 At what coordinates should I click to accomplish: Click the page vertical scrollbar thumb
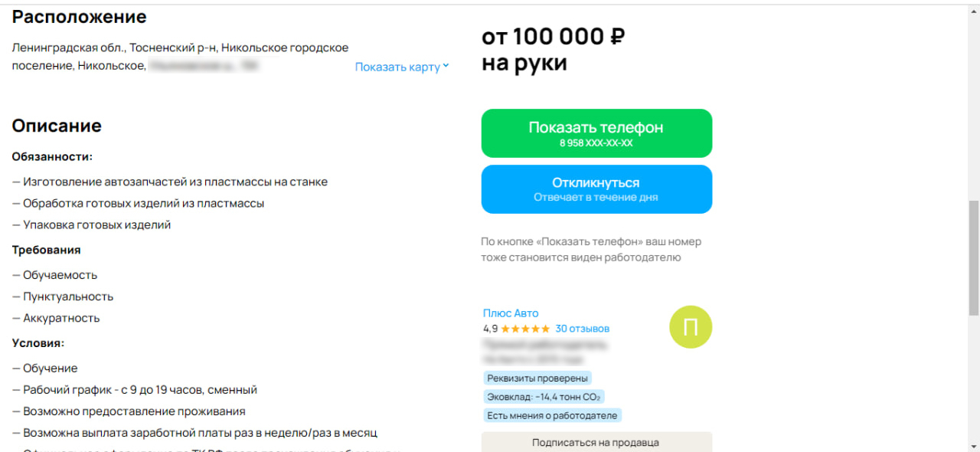pos(973,257)
